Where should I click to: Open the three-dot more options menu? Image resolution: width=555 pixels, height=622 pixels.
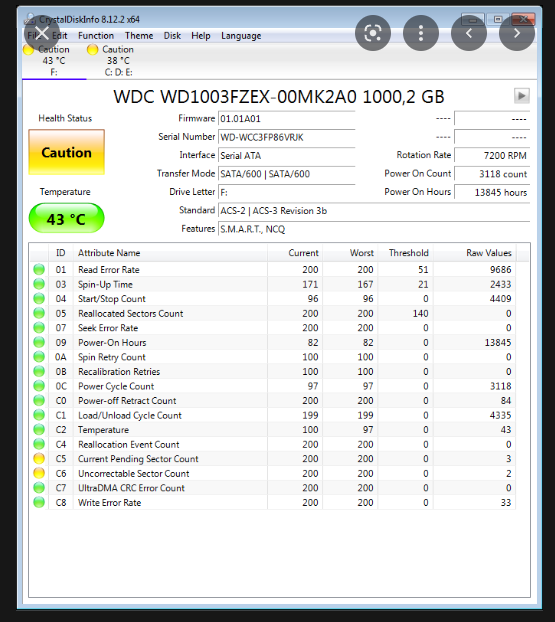pos(421,33)
